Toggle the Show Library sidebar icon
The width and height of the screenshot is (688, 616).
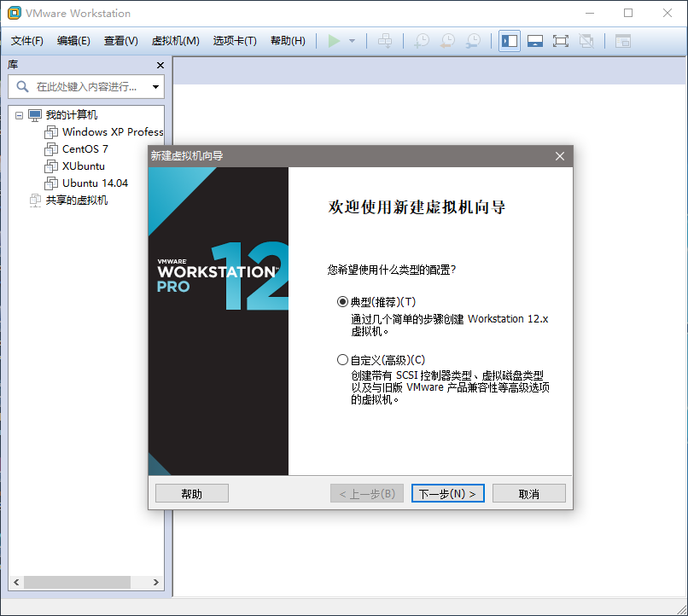pos(510,41)
